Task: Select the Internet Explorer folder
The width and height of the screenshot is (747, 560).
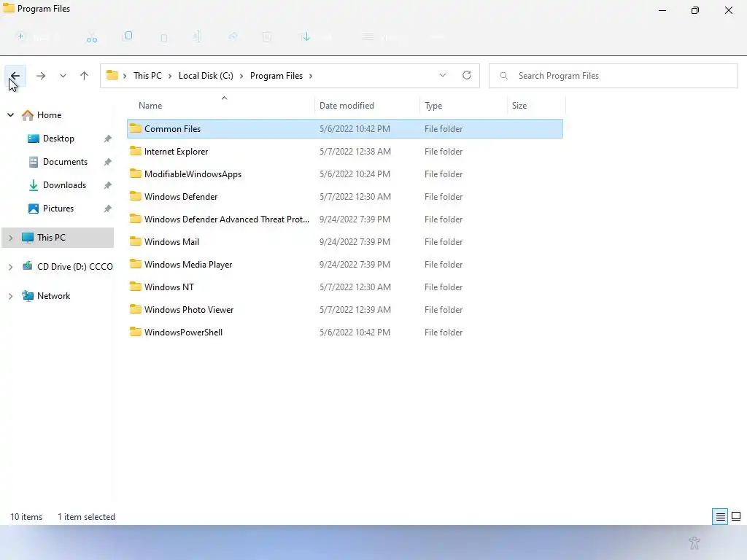Action: 345,152
